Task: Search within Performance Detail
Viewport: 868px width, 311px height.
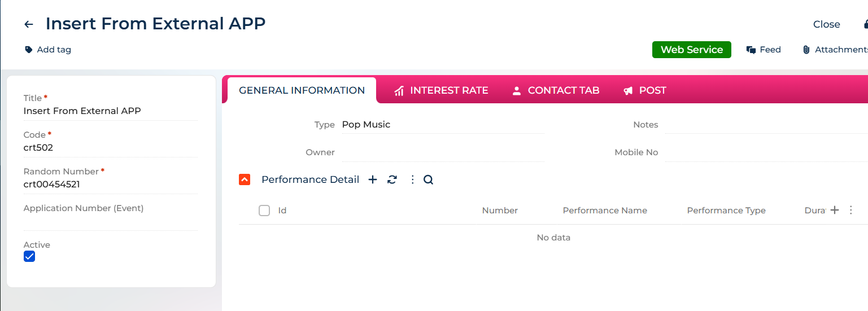Action: point(429,179)
